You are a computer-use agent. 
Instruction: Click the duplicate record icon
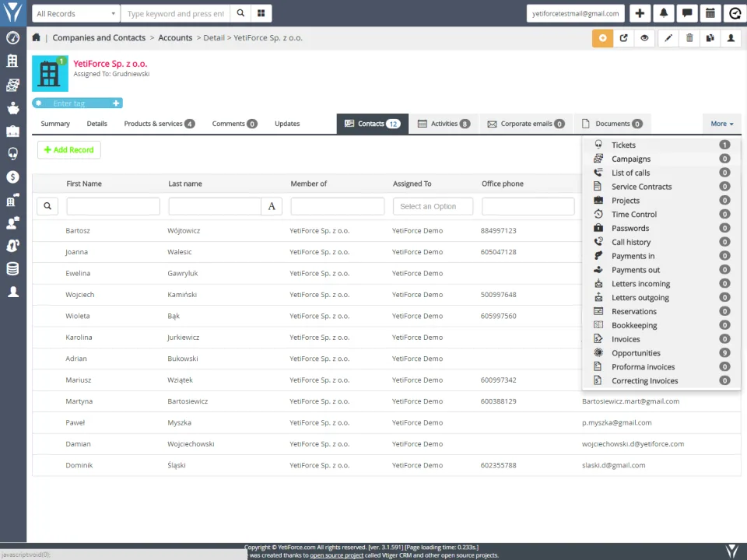pyautogui.click(x=710, y=38)
